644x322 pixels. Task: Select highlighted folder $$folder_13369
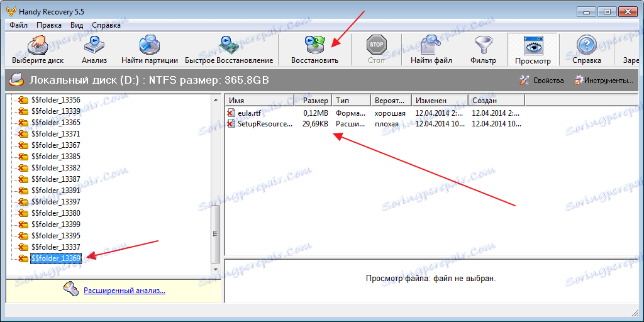[56, 258]
